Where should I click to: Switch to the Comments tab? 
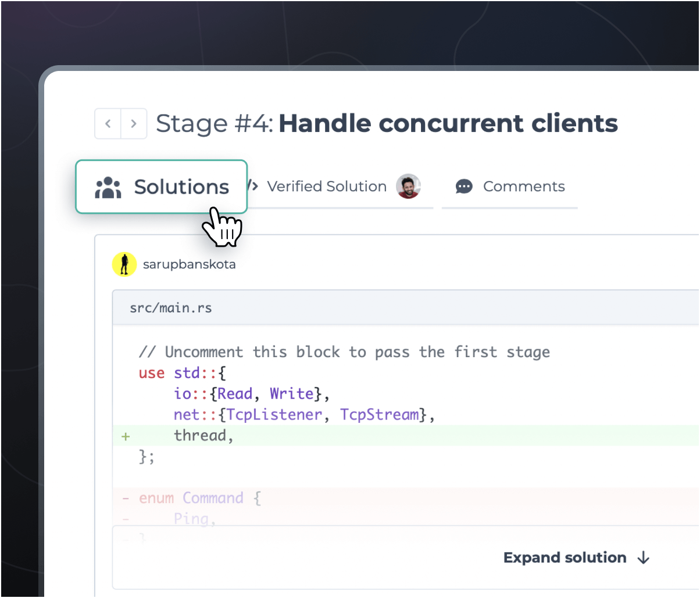(x=523, y=186)
